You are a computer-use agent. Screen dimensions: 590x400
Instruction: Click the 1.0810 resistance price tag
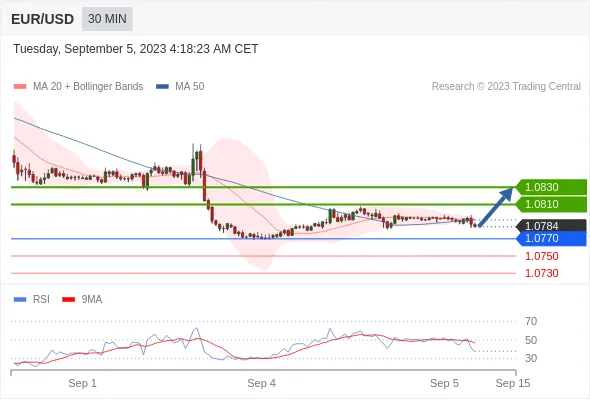[550, 204]
